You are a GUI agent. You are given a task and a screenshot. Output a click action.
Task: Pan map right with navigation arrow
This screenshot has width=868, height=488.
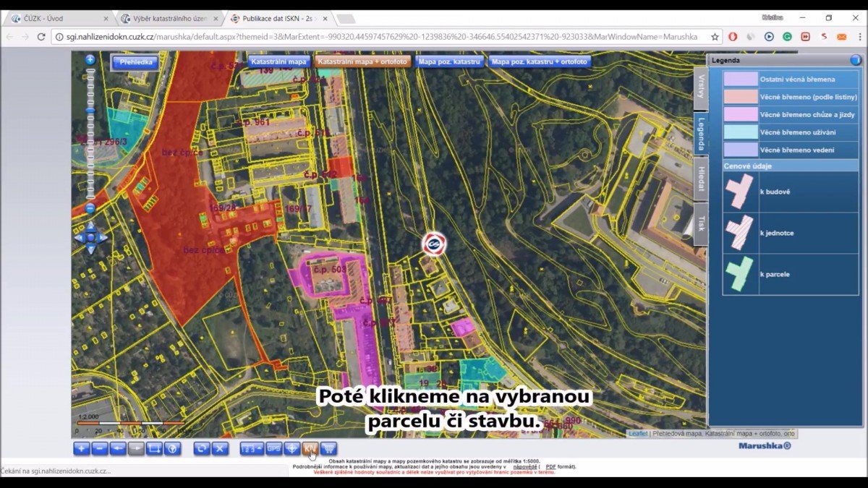point(103,237)
